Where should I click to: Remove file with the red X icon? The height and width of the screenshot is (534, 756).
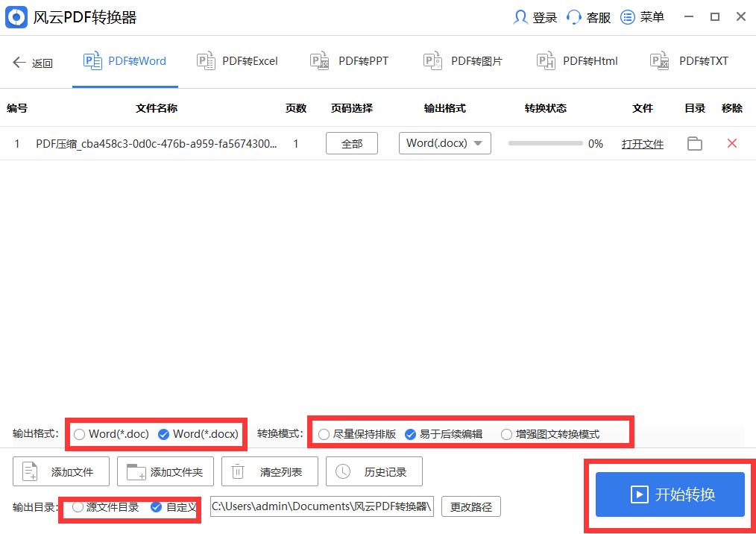732,143
